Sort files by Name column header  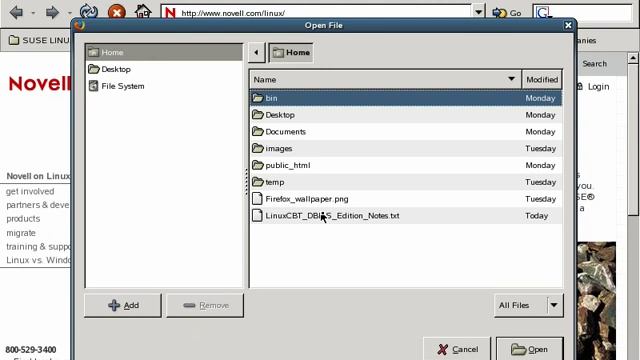point(385,79)
